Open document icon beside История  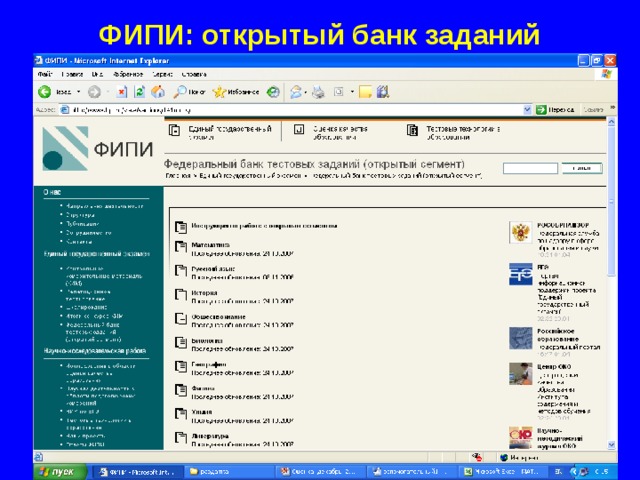(181, 295)
